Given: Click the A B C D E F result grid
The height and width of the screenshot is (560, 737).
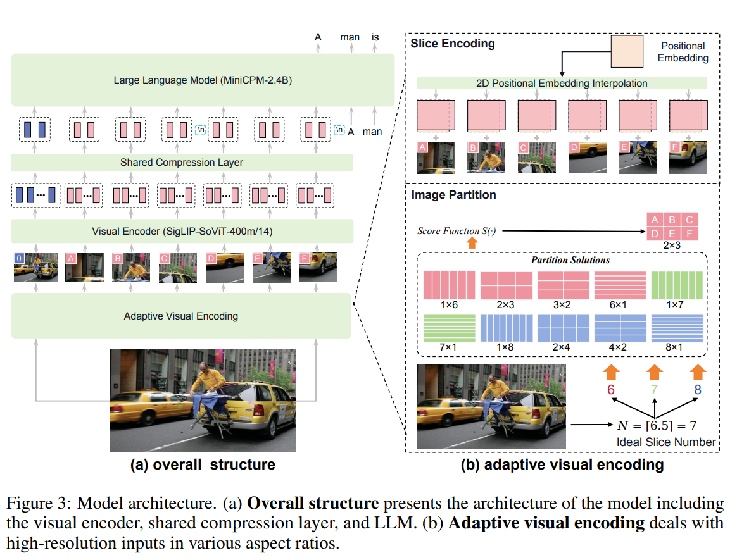Looking at the screenshot, I should coord(672,227).
